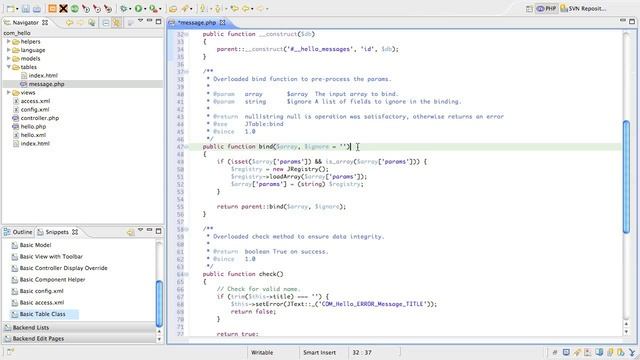The height and width of the screenshot is (360, 640).
Task: Click the Snippets list scrollbar thumb
Action: (x=159, y=303)
